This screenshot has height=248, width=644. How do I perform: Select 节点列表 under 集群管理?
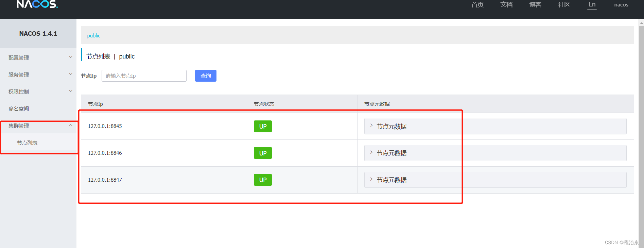38,143
